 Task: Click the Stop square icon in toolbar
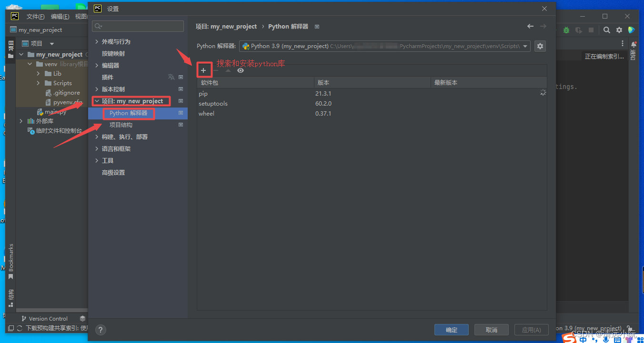point(591,30)
